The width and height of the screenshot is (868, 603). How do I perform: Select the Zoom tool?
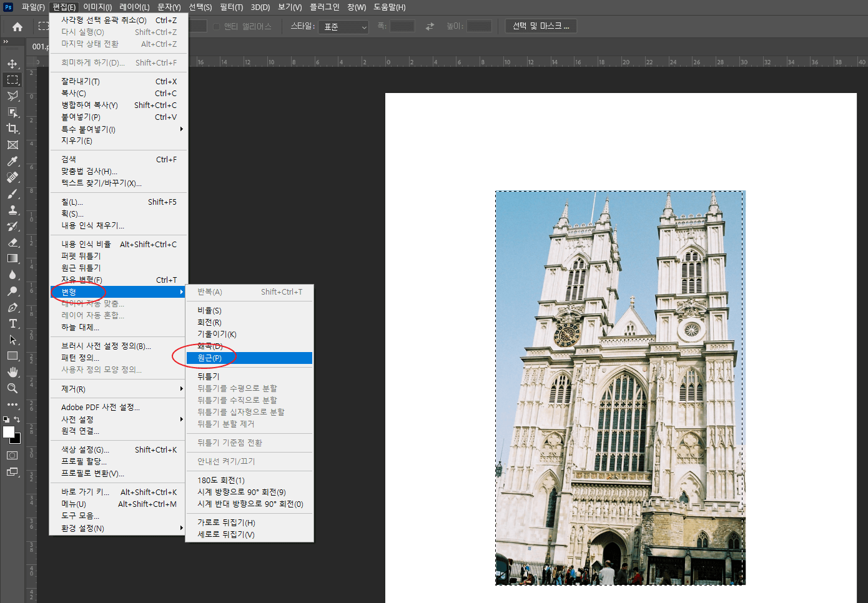12,388
